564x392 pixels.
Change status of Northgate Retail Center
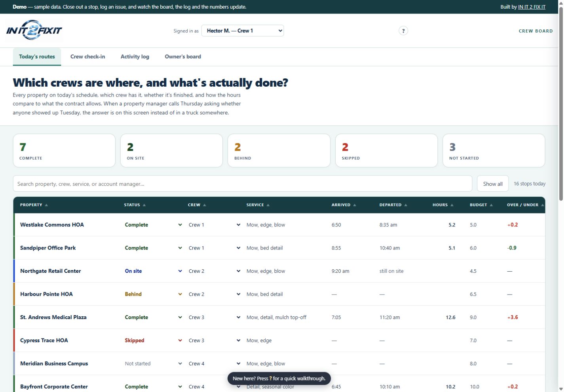point(154,271)
